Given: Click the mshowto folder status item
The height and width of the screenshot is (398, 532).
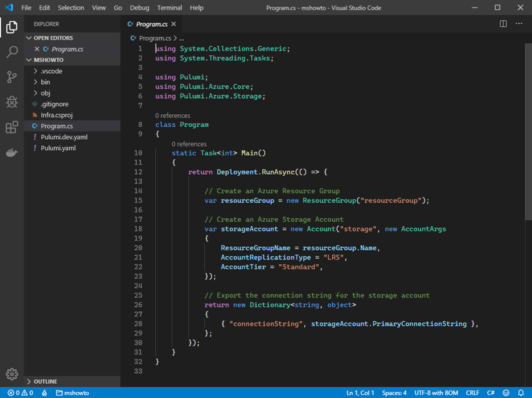Looking at the screenshot, I should point(72,393).
